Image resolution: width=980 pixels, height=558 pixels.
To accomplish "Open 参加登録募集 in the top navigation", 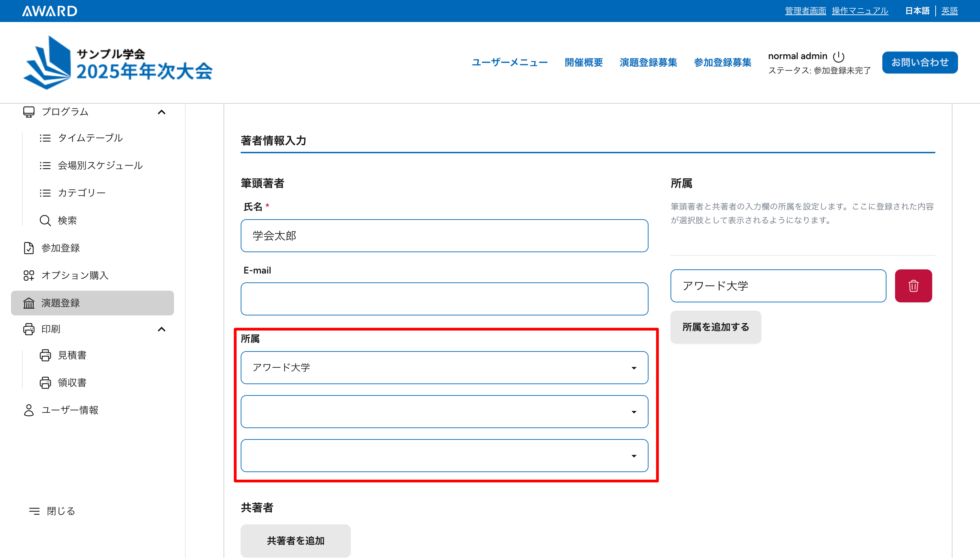I will click(x=722, y=63).
